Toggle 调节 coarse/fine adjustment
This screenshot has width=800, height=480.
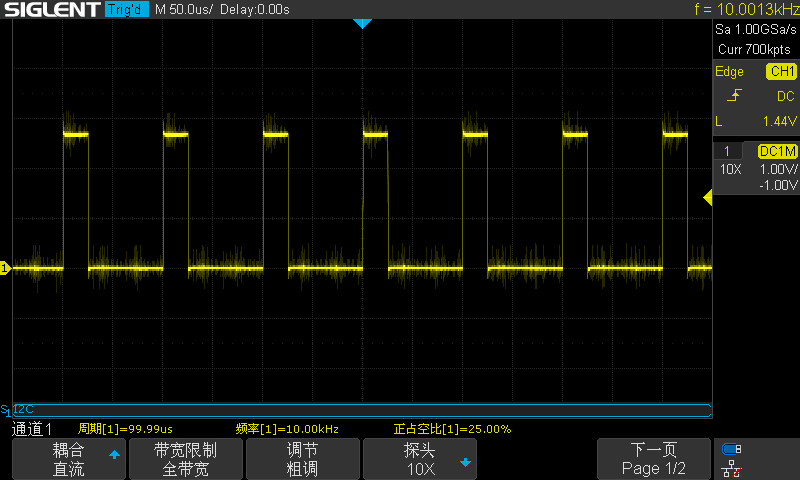coord(302,459)
